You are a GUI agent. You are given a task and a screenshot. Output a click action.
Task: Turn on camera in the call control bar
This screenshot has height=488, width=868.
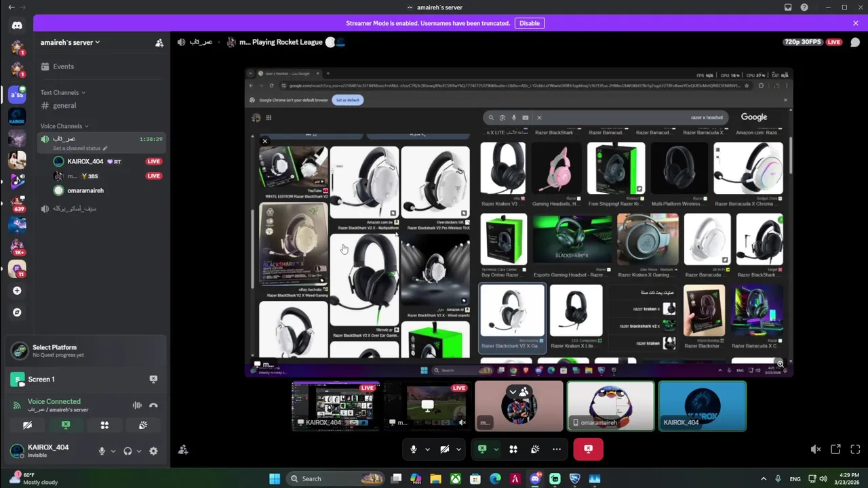(x=445, y=449)
